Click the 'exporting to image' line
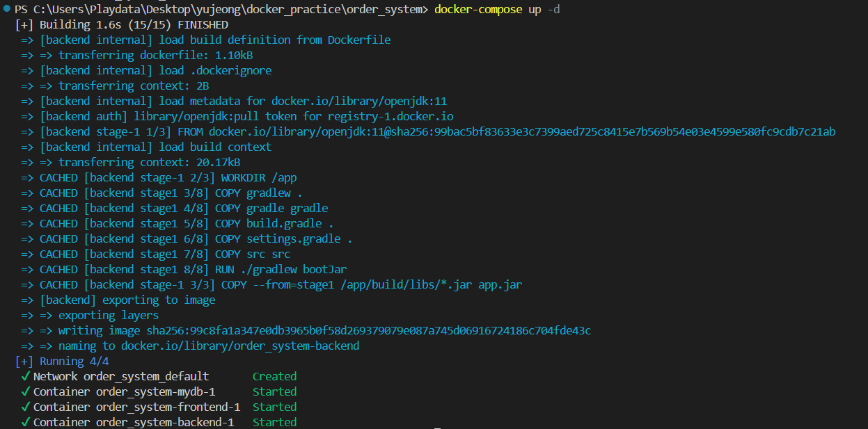The width and height of the screenshot is (868, 429). (x=118, y=300)
